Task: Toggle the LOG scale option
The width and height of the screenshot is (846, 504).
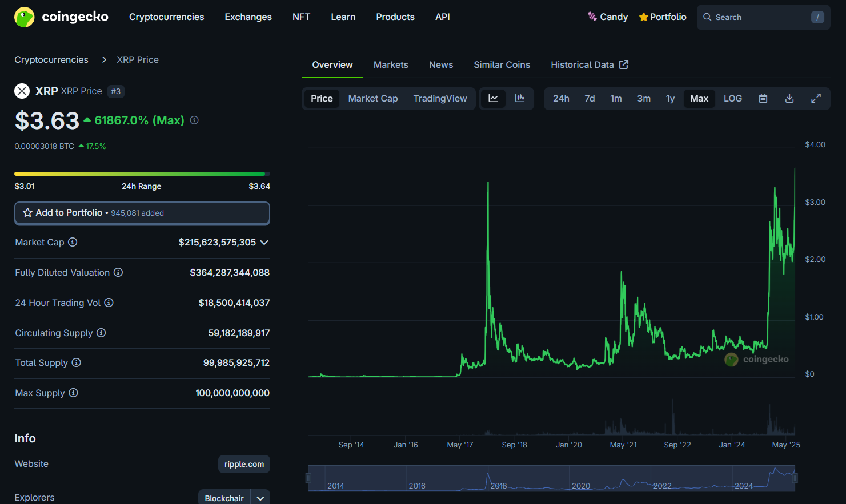Action: click(733, 98)
